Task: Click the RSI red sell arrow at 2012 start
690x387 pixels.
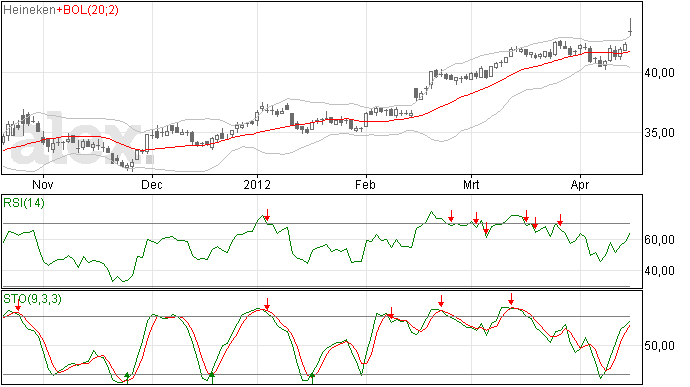Action: tap(267, 215)
